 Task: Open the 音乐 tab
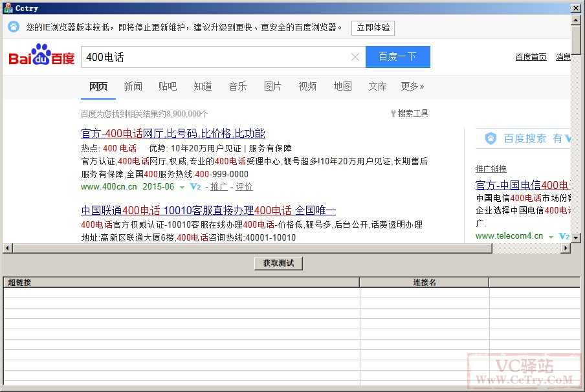[237, 87]
